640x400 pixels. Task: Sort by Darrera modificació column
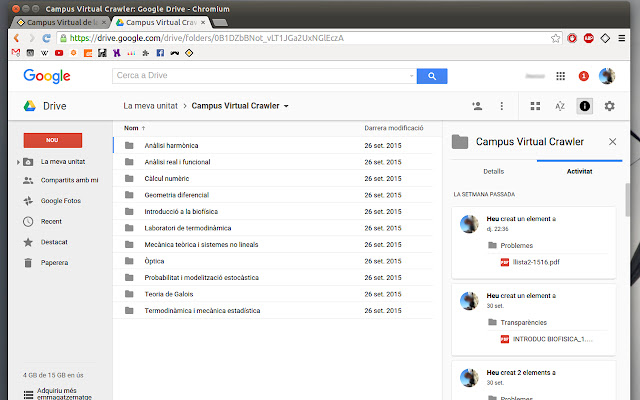coord(394,128)
